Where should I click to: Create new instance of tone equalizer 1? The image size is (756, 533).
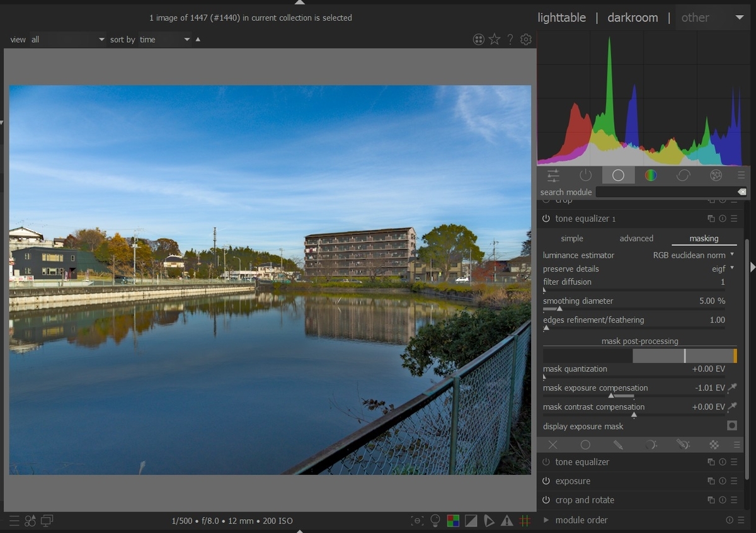coord(711,219)
